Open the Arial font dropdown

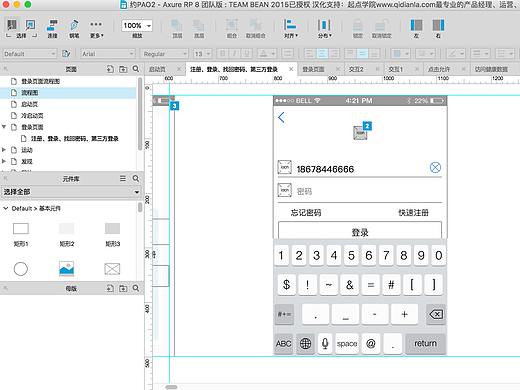click(x=108, y=54)
